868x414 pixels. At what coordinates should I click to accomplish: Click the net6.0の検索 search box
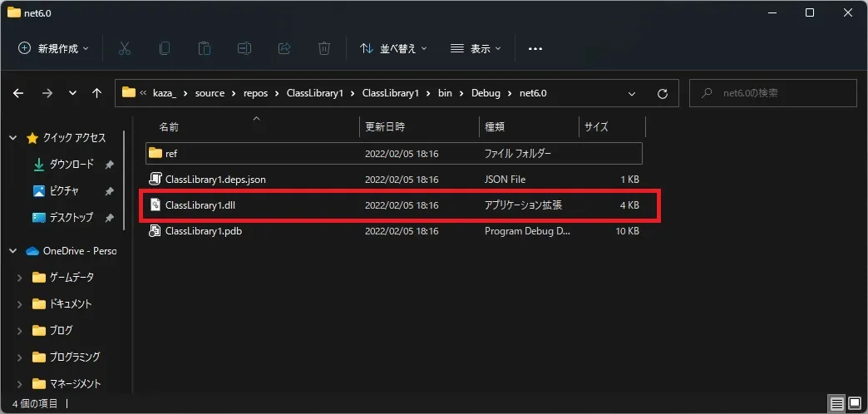772,94
